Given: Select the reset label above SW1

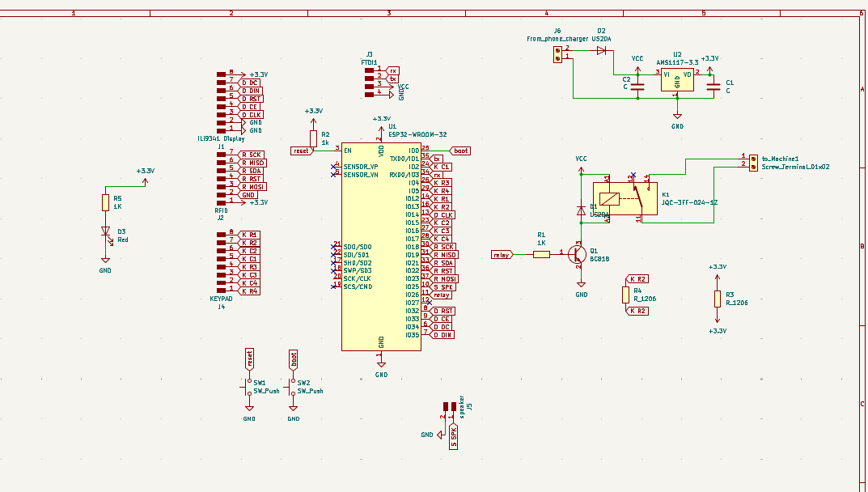Looking at the screenshot, I should 249,360.
